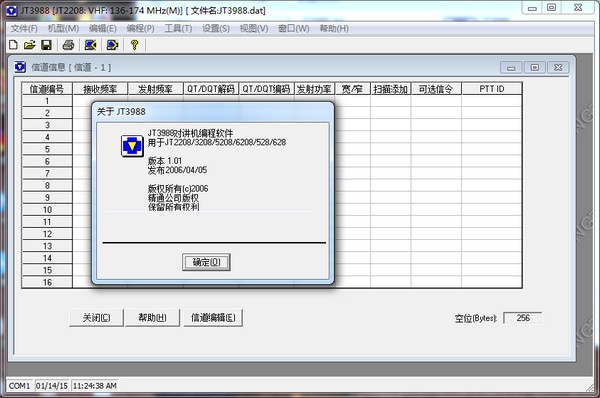
Task: Click the 版本 1.01 text in About dialog
Action: point(165,161)
